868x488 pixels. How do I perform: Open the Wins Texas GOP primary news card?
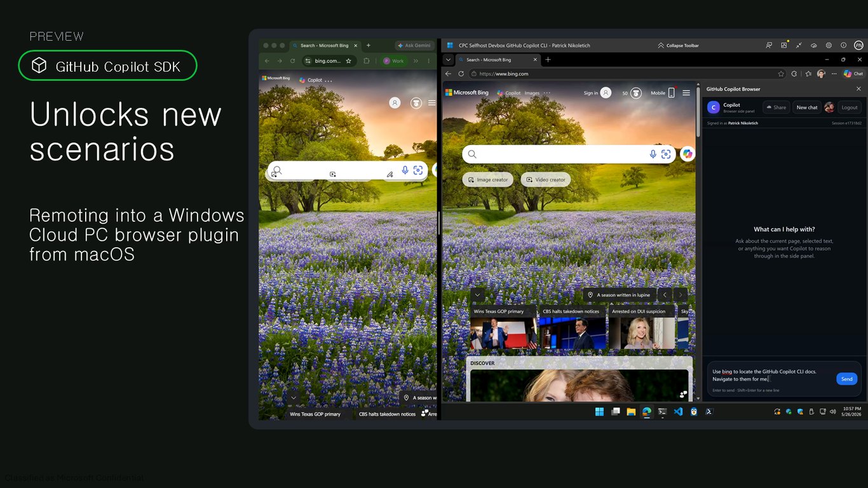point(503,328)
